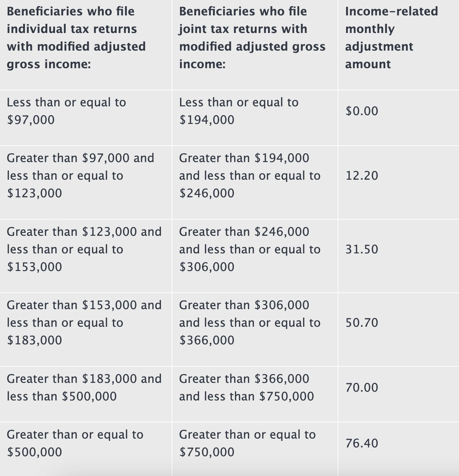Click the 31.50 adjustment amount
459x476 pixels.
tap(362, 249)
